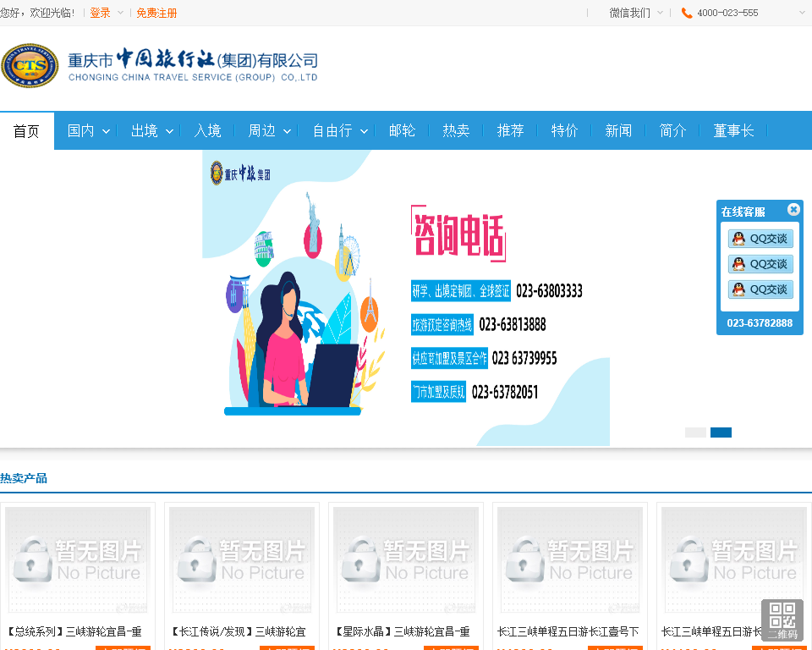Open the 邮轮 navigation item

(x=403, y=130)
